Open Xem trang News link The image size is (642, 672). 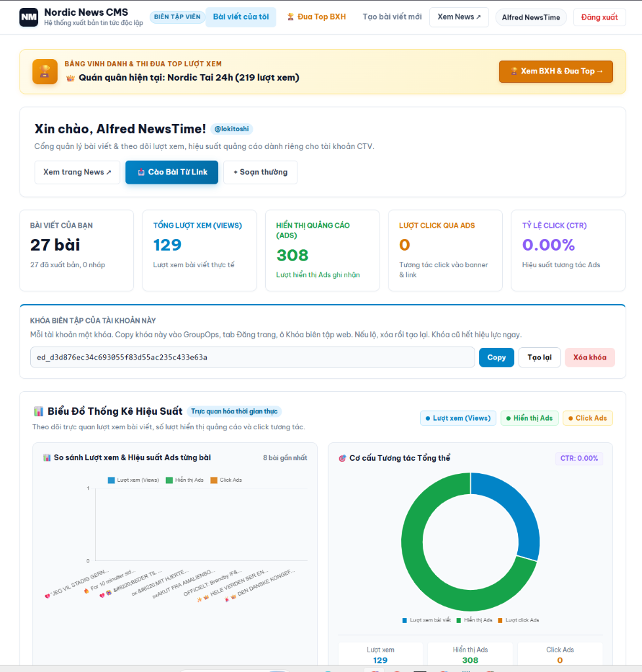pos(77,173)
